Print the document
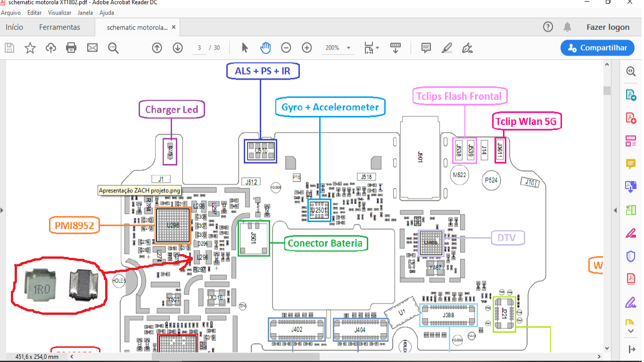Image resolution: width=644 pixels, height=362 pixels. pyautogui.click(x=71, y=48)
